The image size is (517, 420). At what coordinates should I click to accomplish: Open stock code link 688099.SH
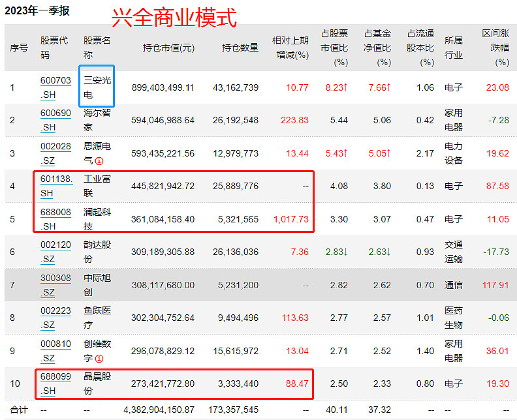(x=55, y=383)
